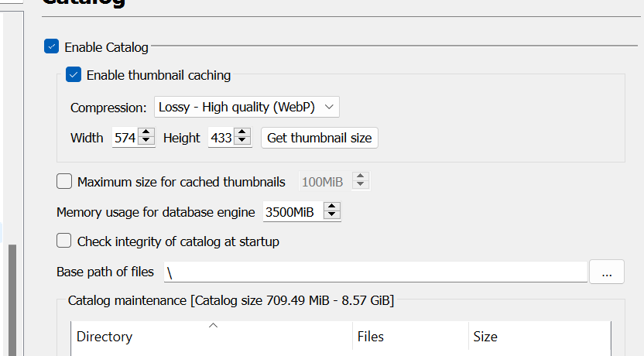644x356 pixels.
Task: Uncheck the Enable Catalog checkbox
Action: pyautogui.click(x=52, y=47)
